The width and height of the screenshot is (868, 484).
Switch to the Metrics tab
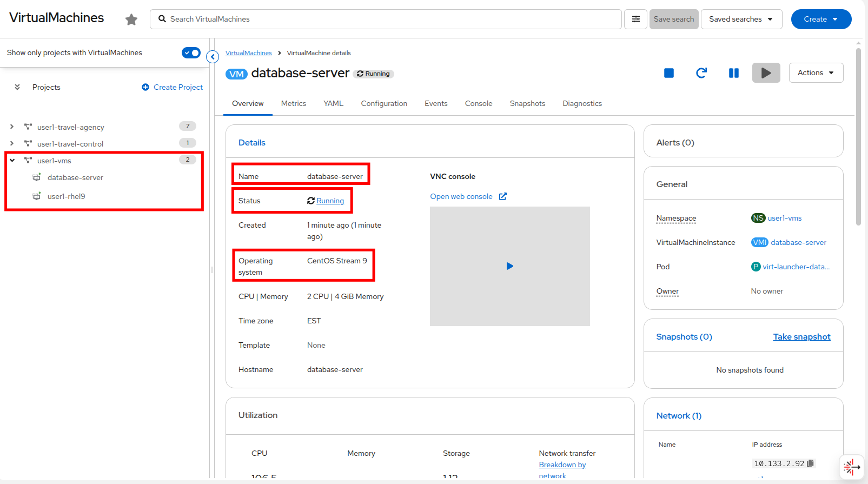[293, 103]
